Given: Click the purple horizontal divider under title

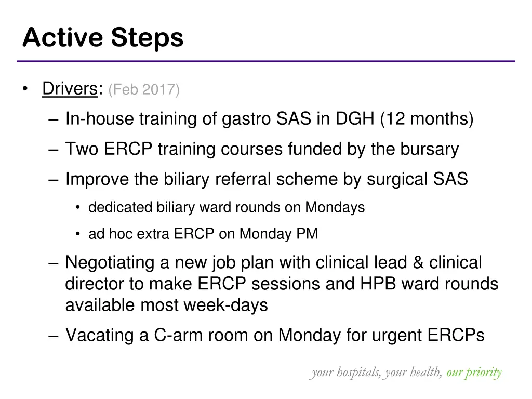Looking at the screenshot, I should click(266, 61).
